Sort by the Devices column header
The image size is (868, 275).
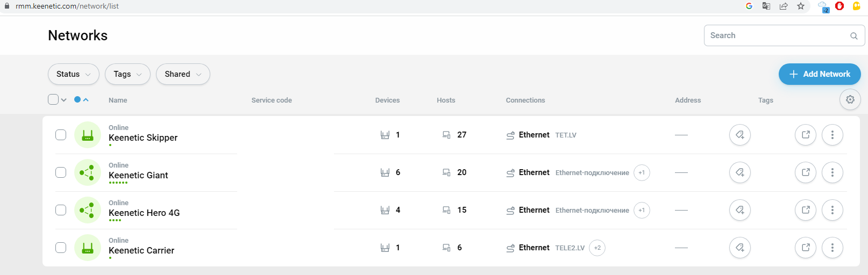pos(387,100)
